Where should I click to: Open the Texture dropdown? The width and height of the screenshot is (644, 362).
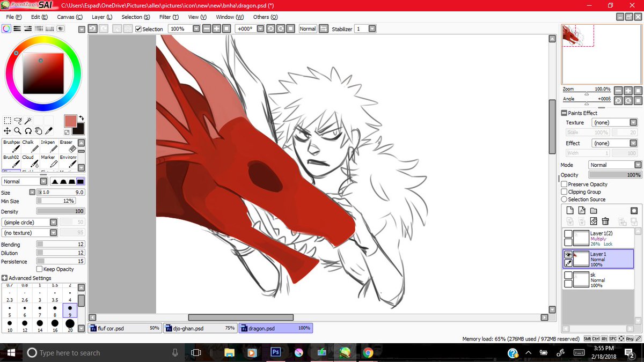(x=633, y=123)
